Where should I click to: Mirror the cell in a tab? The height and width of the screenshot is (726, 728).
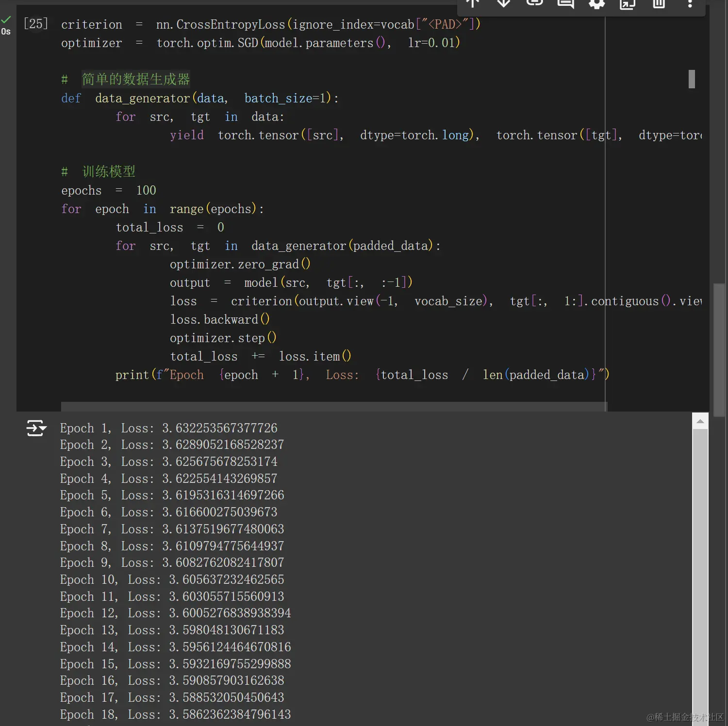(627, 4)
